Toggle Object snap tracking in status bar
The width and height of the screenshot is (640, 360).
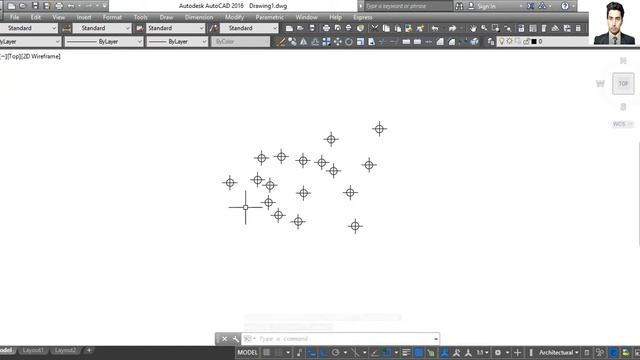click(375, 353)
